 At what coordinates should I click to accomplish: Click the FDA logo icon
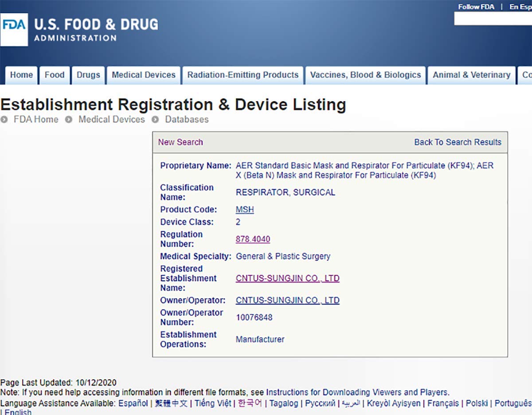[14, 29]
